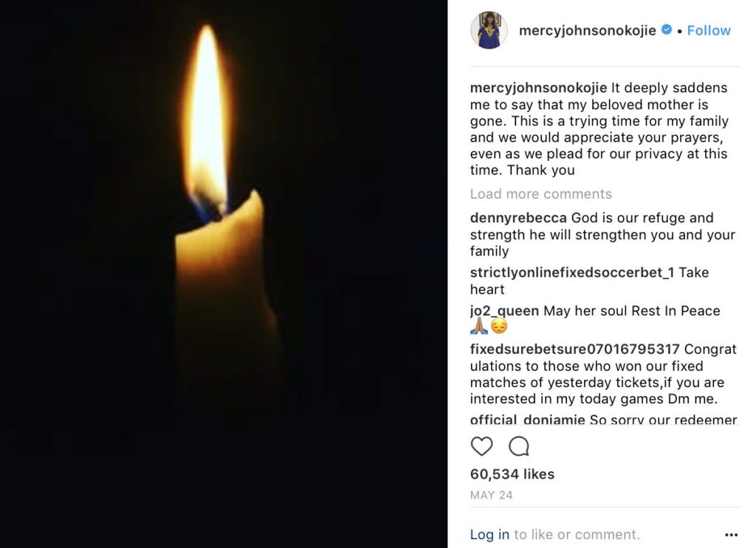This screenshot has width=756, height=548.
Task: Open mercyjohnsonokojie username in caption
Action: coord(538,88)
